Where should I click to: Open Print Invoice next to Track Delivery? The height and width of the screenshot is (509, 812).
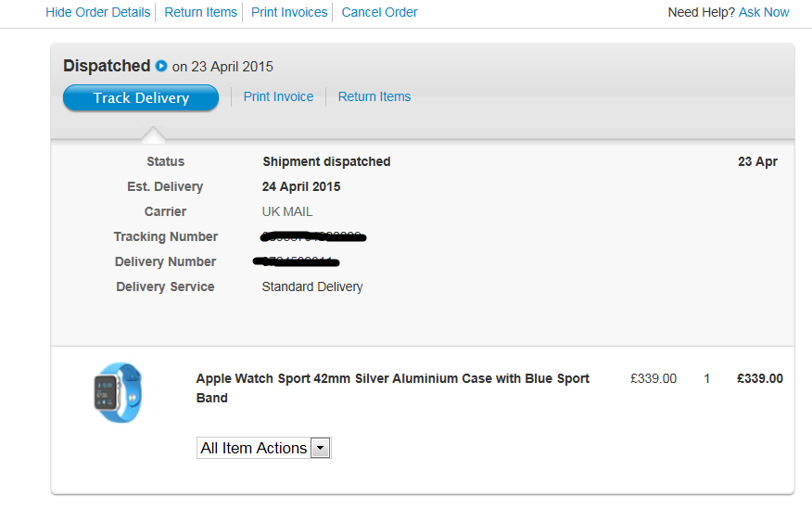[278, 96]
